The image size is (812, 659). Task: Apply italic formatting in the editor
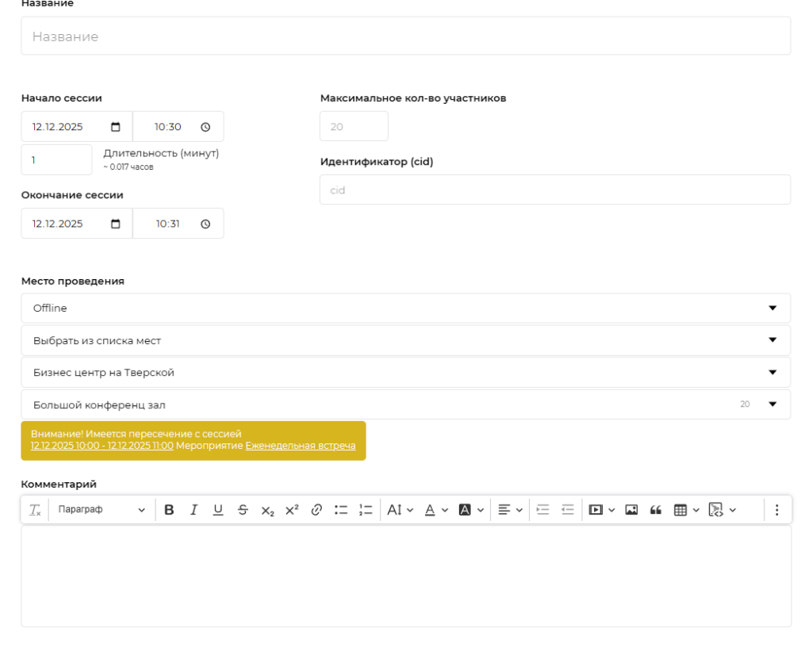tap(193, 510)
